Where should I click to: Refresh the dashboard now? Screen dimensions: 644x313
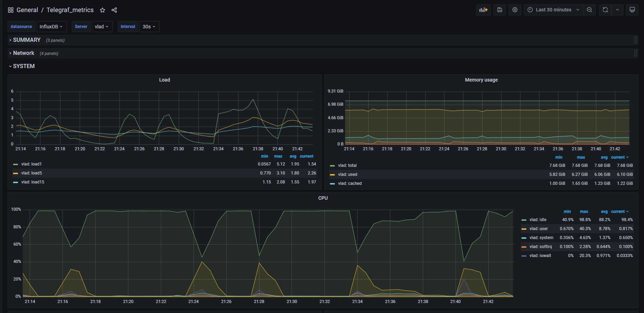point(605,10)
